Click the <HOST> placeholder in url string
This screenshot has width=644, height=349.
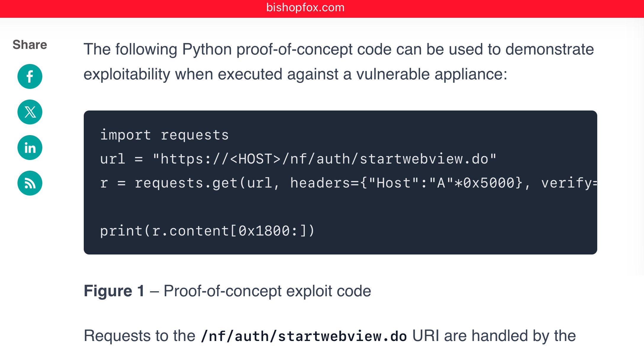(x=255, y=159)
